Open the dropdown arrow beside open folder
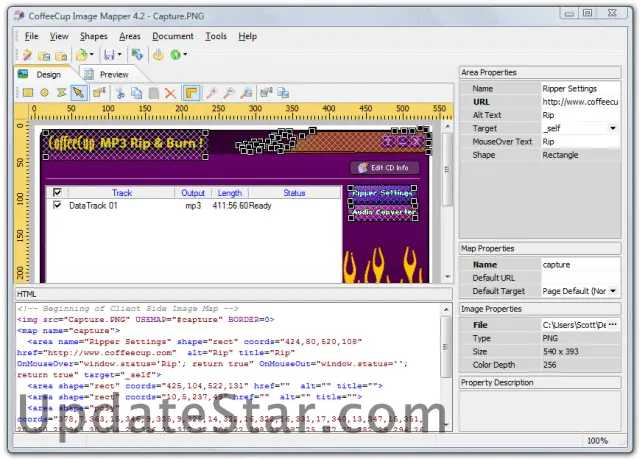This screenshot has height=459, width=640. [x=91, y=54]
